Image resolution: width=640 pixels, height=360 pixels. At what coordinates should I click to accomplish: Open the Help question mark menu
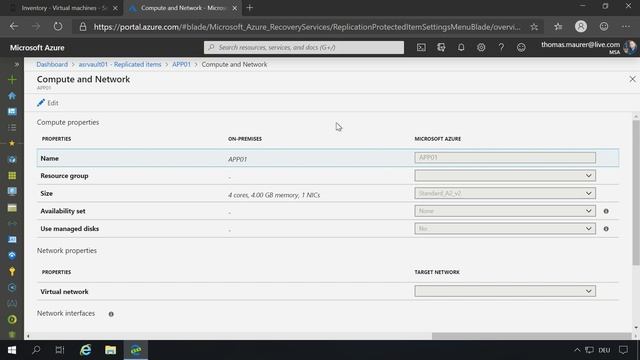coord(501,47)
